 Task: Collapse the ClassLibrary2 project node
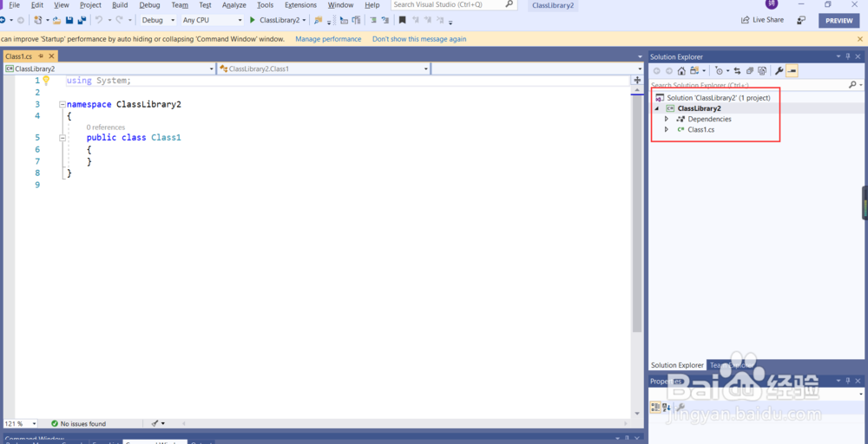(x=656, y=108)
